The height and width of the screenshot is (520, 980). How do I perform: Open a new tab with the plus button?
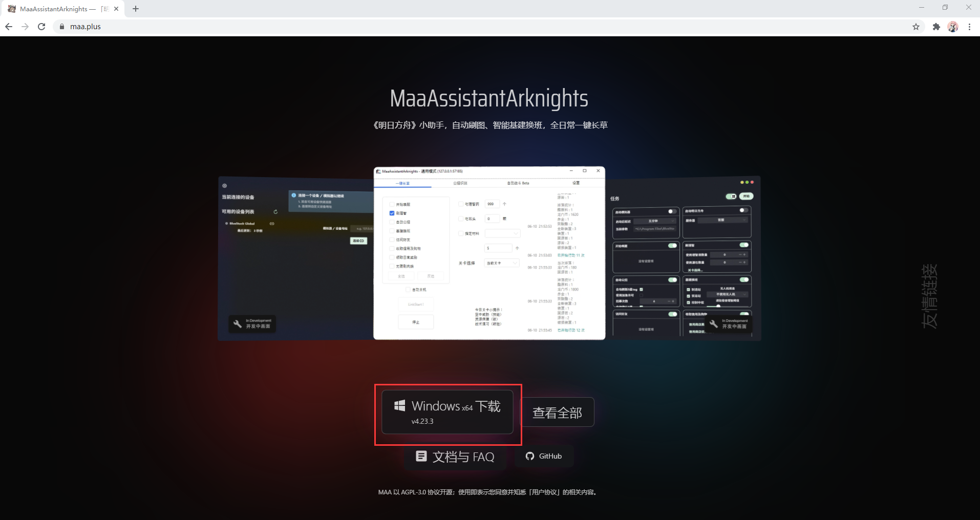click(136, 9)
